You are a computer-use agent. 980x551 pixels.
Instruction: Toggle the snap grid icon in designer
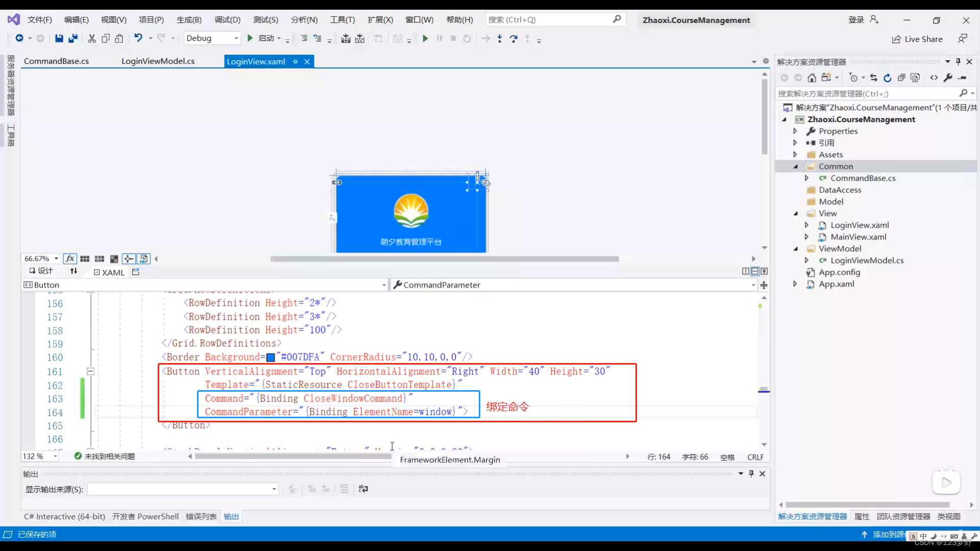(x=85, y=259)
